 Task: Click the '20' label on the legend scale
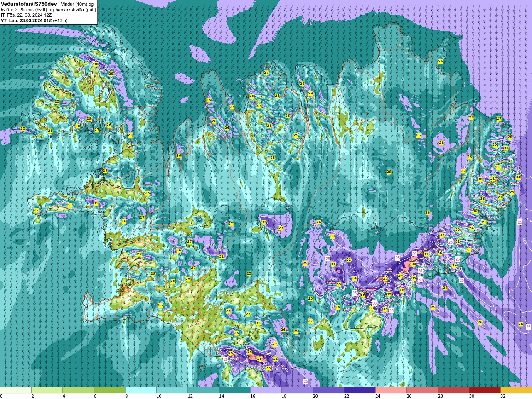[315, 396]
